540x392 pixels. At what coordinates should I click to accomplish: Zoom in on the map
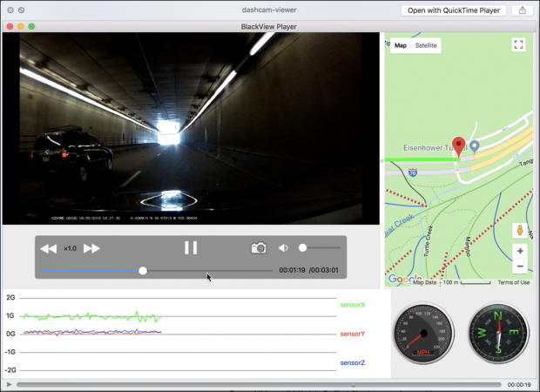(520, 251)
